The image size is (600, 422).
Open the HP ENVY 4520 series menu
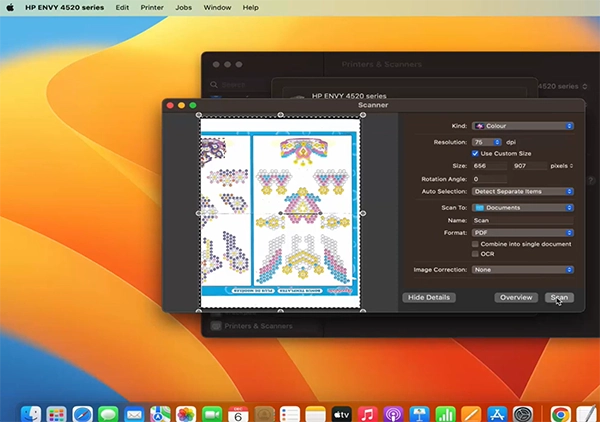click(65, 7)
